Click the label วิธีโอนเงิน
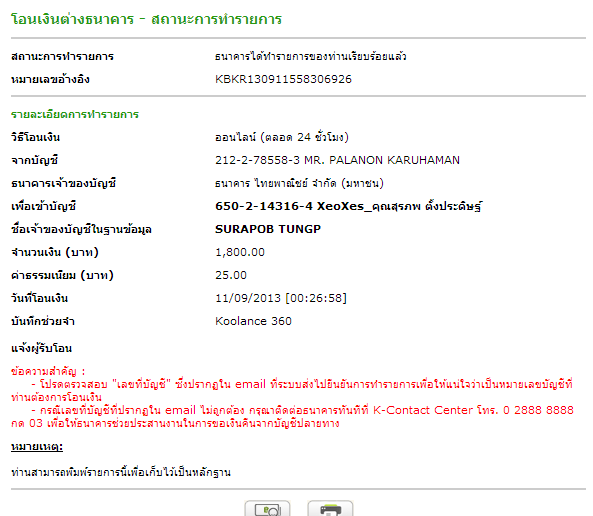593x516 pixels. (35, 137)
